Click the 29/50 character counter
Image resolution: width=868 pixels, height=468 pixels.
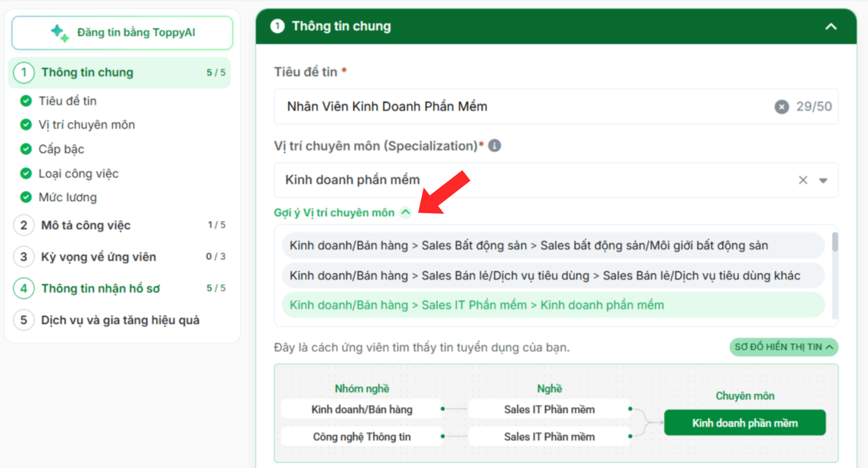814,107
